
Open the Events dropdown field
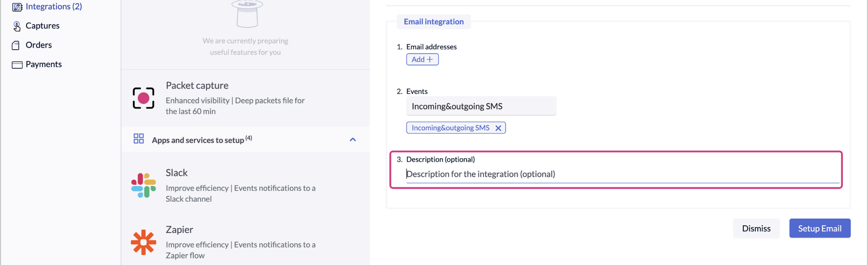click(x=481, y=106)
